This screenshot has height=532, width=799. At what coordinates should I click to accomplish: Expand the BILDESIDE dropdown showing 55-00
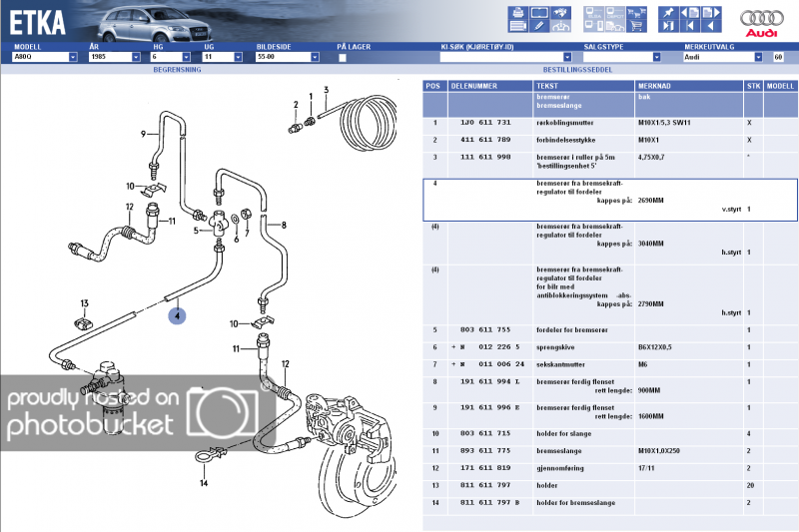click(x=321, y=58)
